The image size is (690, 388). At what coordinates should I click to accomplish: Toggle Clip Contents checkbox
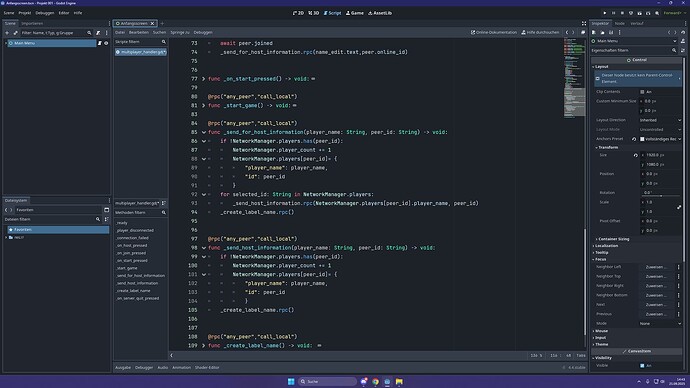click(x=642, y=92)
